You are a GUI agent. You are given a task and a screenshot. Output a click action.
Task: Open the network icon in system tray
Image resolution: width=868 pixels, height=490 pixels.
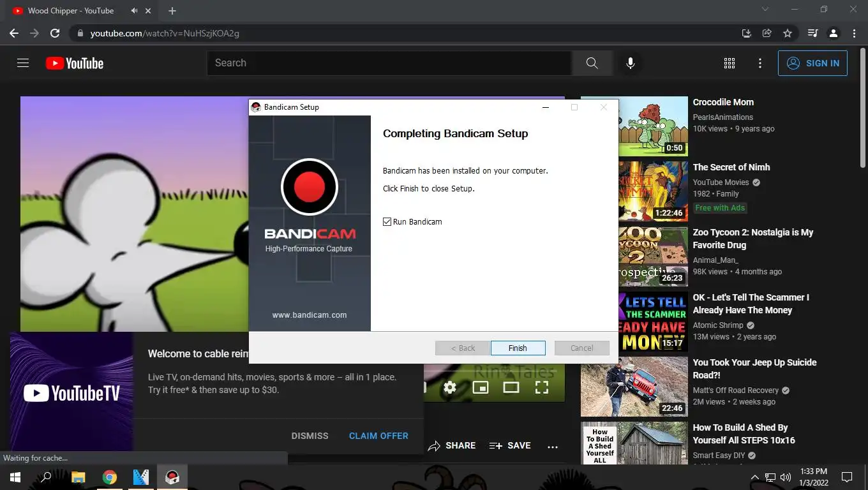coord(770,477)
